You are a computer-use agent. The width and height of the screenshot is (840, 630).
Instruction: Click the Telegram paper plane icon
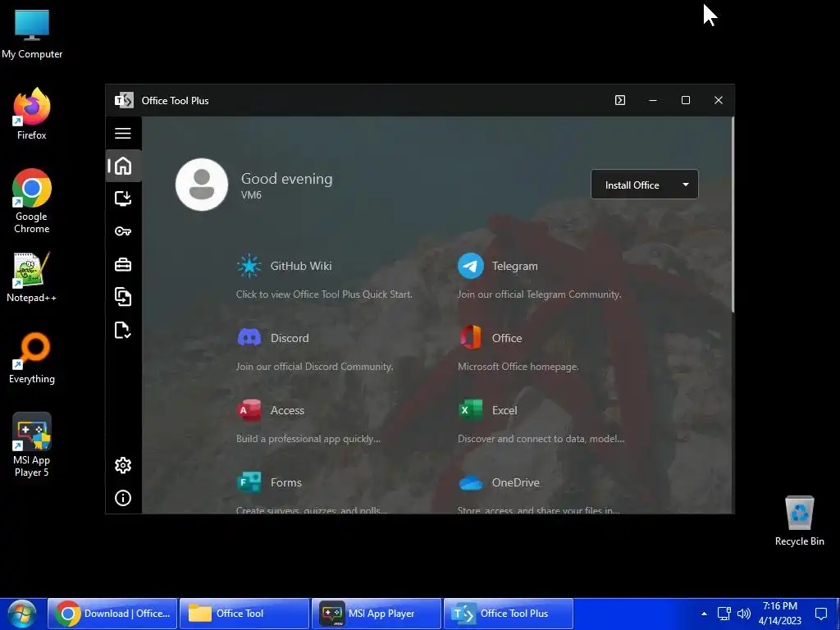[470, 266]
